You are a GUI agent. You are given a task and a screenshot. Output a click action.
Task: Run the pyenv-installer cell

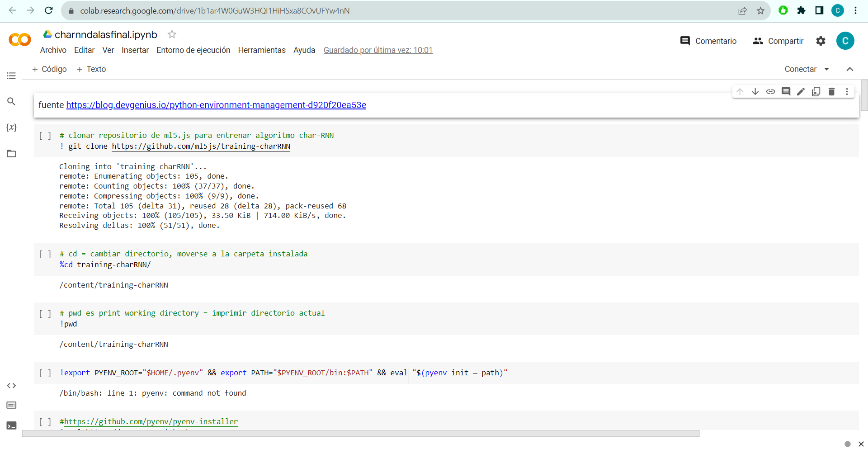pyautogui.click(x=45, y=422)
